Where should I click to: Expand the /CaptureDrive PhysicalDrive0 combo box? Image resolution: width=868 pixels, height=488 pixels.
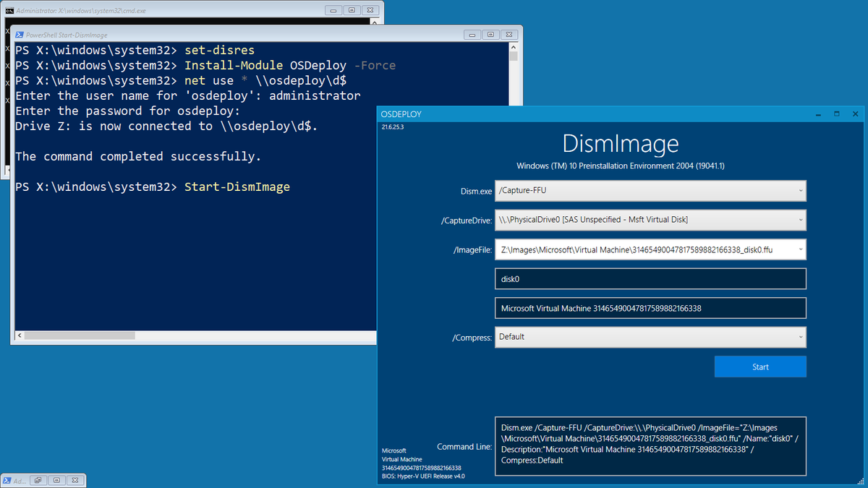pyautogui.click(x=650, y=220)
